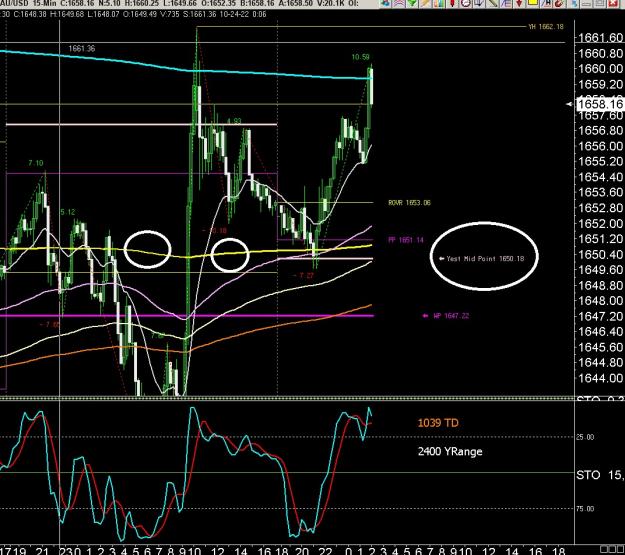The height and width of the screenshot is (555, 625).
Task: Click the YH 1662.18 label
Action: [546, 27]
